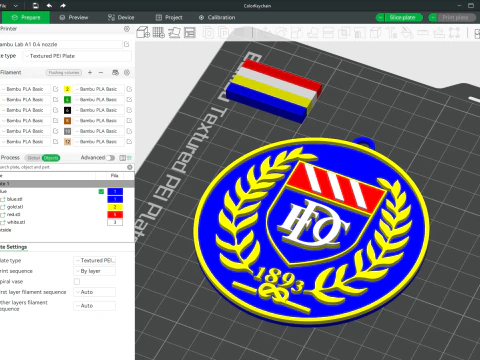
Task: Open the Other layers filament sequence dropdown
Action: pos(95,306)
